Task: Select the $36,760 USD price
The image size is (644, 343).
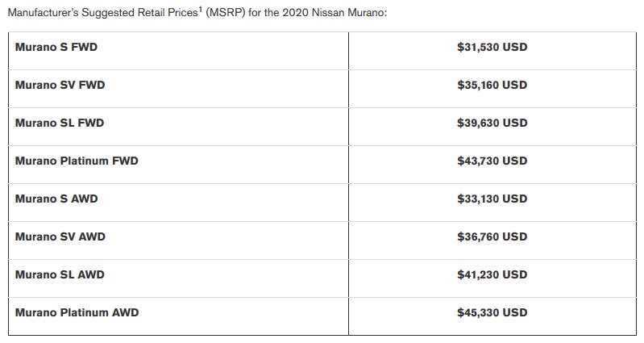Action: tap(492, 236)
